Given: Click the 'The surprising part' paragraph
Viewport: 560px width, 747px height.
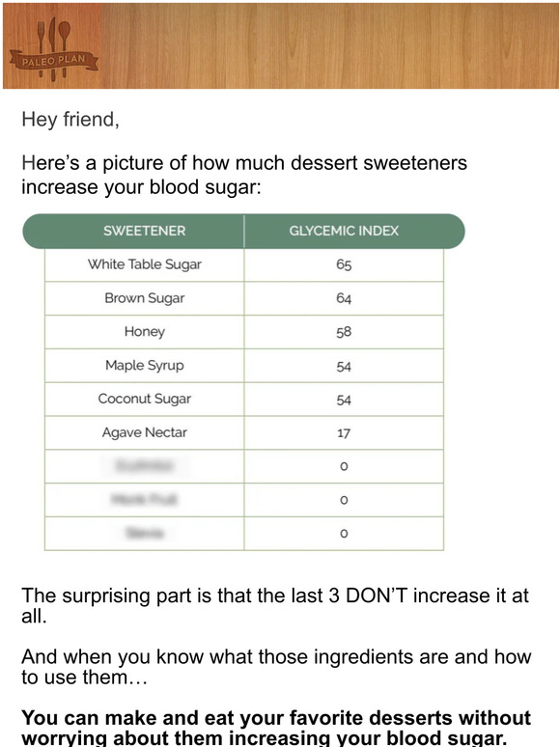Looking at the screenshot, I should (275, 605).
